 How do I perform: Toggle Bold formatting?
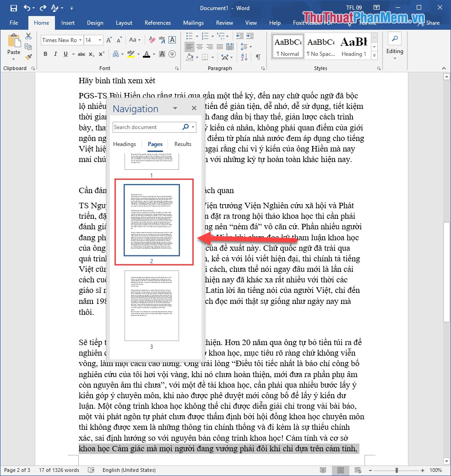pyautogui.click(x=45, y=54)
